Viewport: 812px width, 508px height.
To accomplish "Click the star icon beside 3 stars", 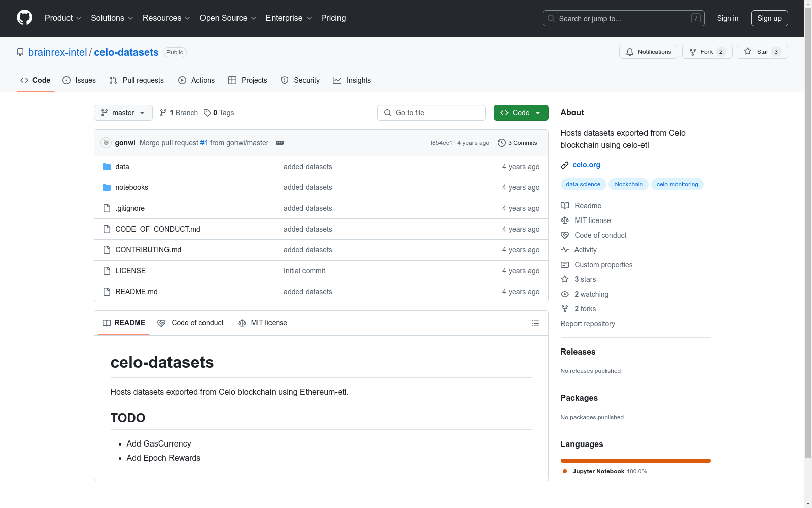I will coord(565,279).
